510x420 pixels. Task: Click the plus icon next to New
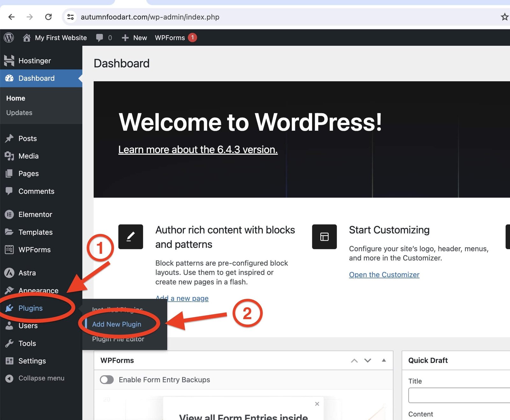point(125,38)
